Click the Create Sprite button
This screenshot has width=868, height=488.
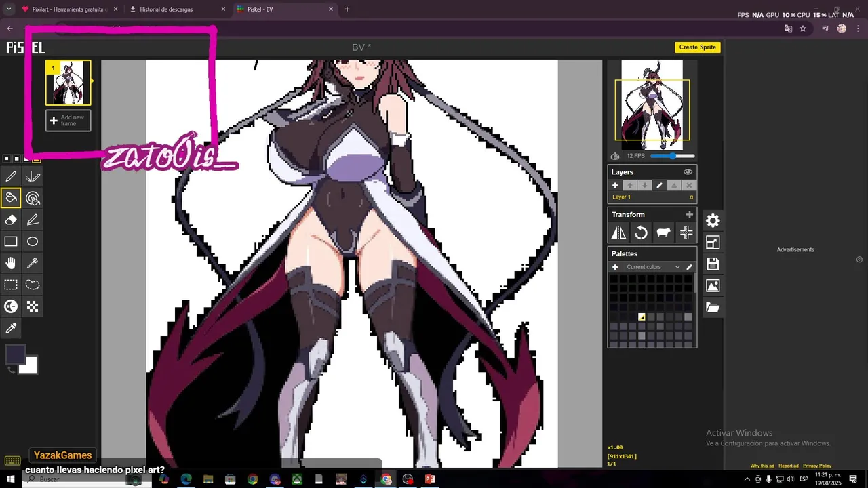click(698, 47)
